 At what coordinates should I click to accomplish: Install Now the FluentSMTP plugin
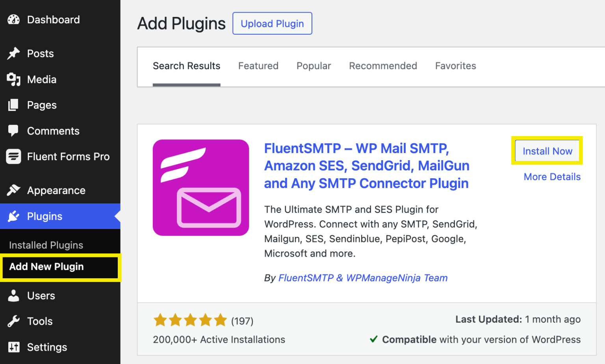pos(547,151)
